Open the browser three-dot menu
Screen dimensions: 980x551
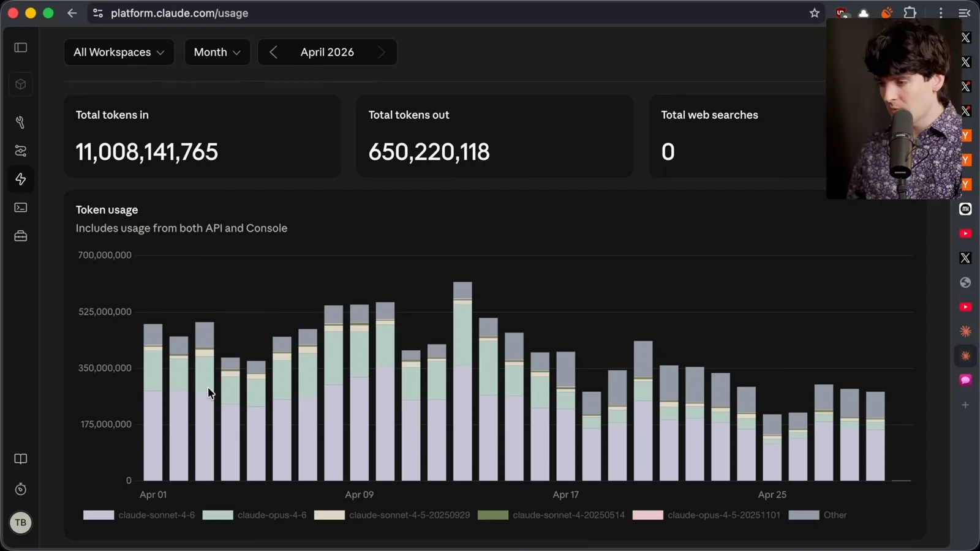[x=941, y=13]
